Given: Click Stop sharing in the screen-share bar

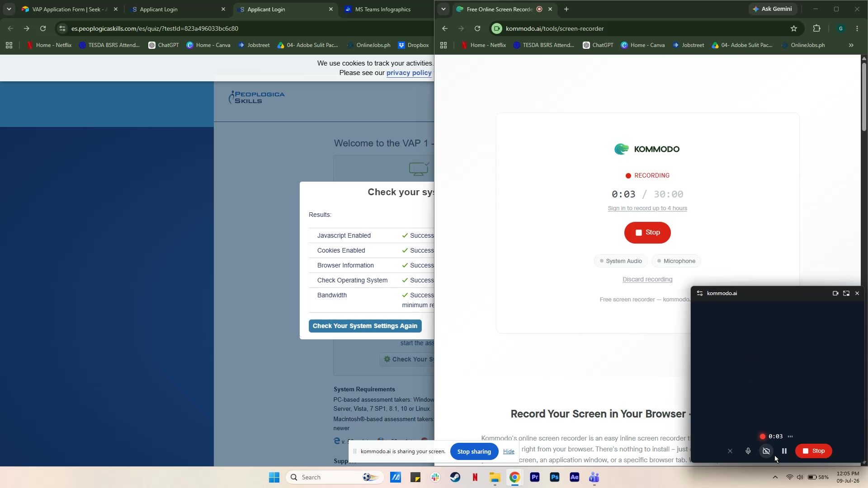Looking at the screenshot, I should point(474,451).
